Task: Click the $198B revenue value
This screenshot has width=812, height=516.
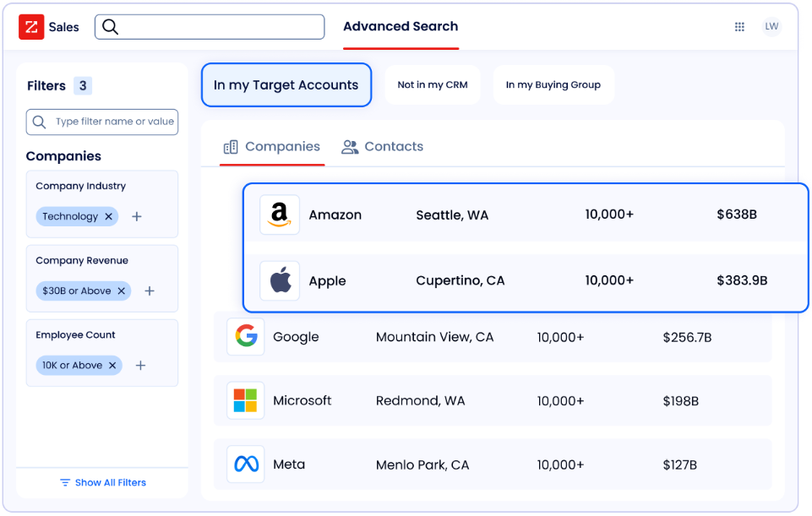Action: click(x=680, y=401)
